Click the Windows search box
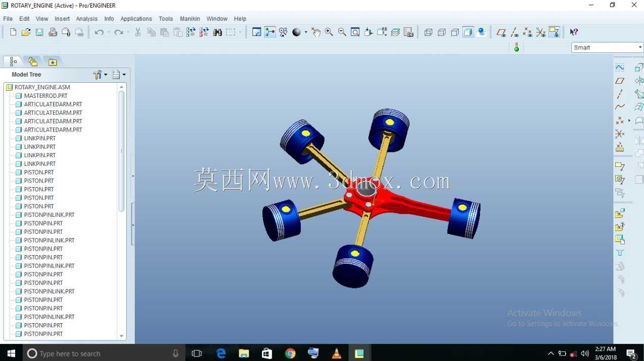The width and height of the screenshot is (644, 361). tap(103, 353)
